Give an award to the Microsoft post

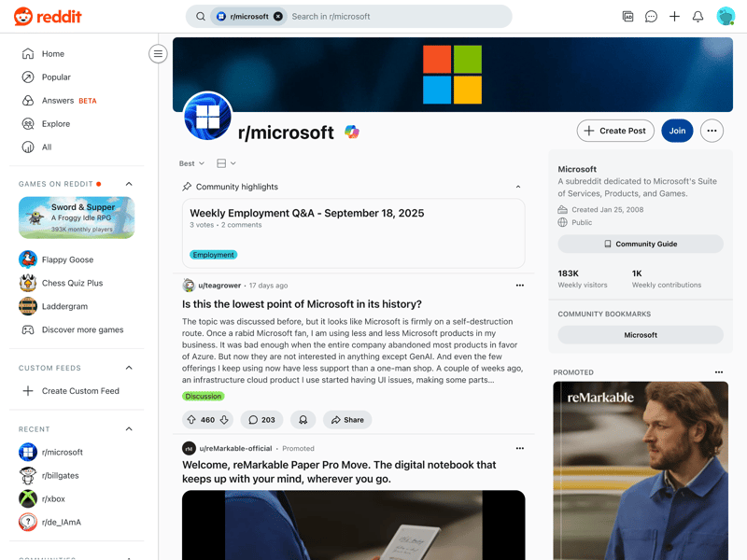coord(303,420)
